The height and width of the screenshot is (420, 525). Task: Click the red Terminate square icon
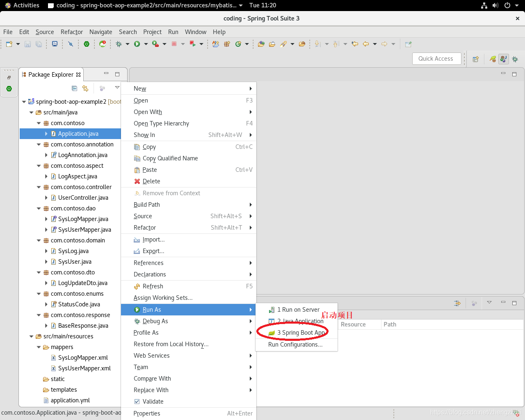174,44
